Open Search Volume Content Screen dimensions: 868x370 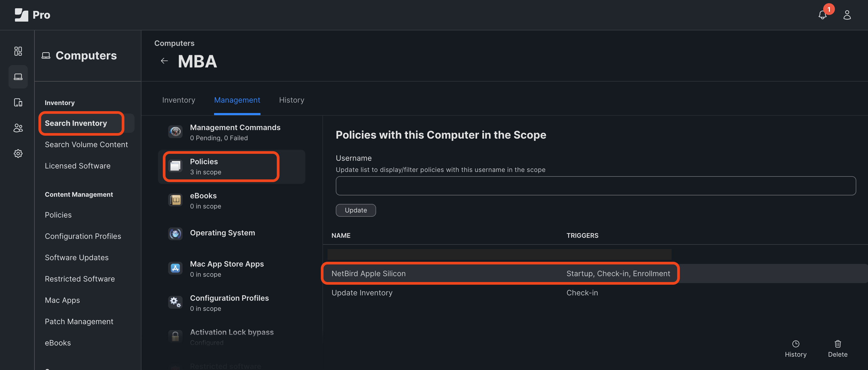point(86,144)
